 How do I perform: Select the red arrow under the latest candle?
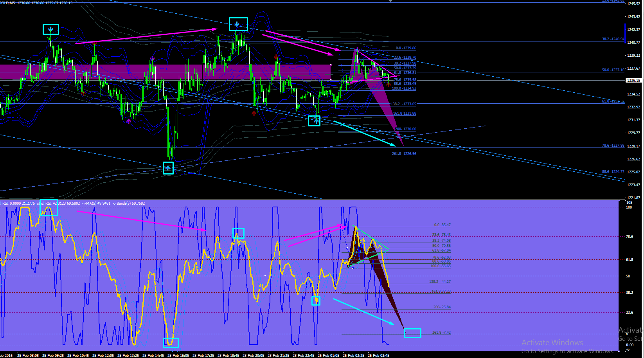coord(389,84)
